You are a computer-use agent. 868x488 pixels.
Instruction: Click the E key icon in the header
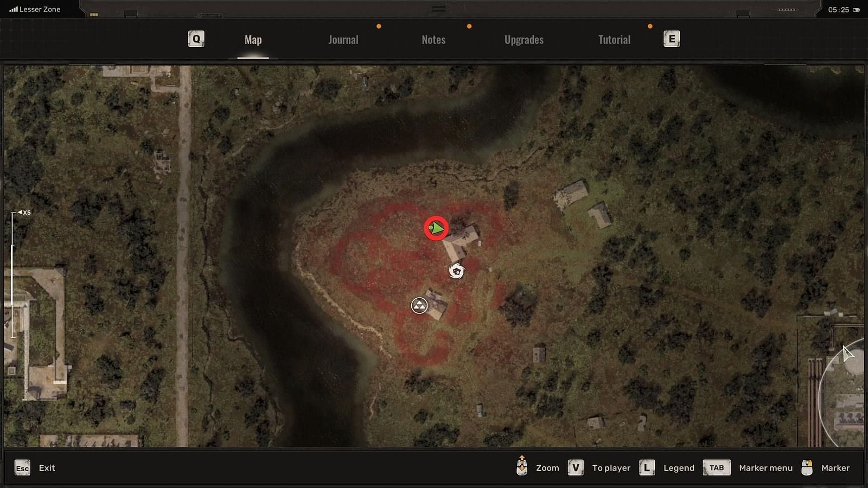coord(673,38)
